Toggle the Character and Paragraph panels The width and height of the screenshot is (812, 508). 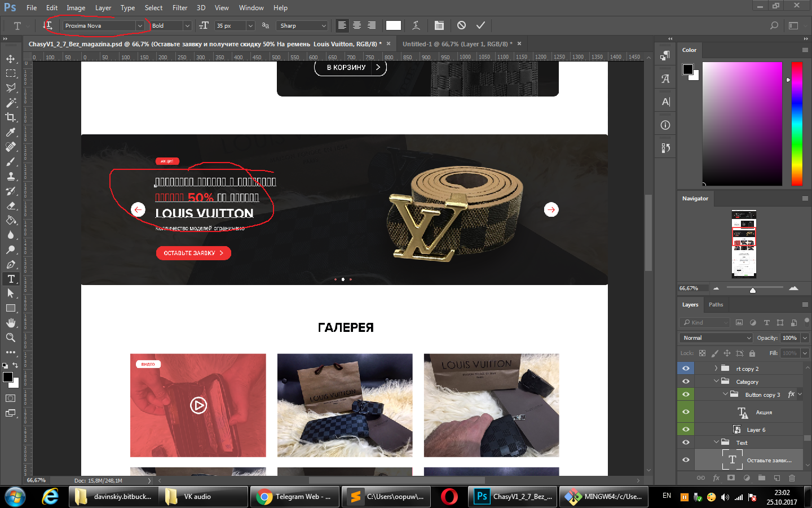coord(439,25)
